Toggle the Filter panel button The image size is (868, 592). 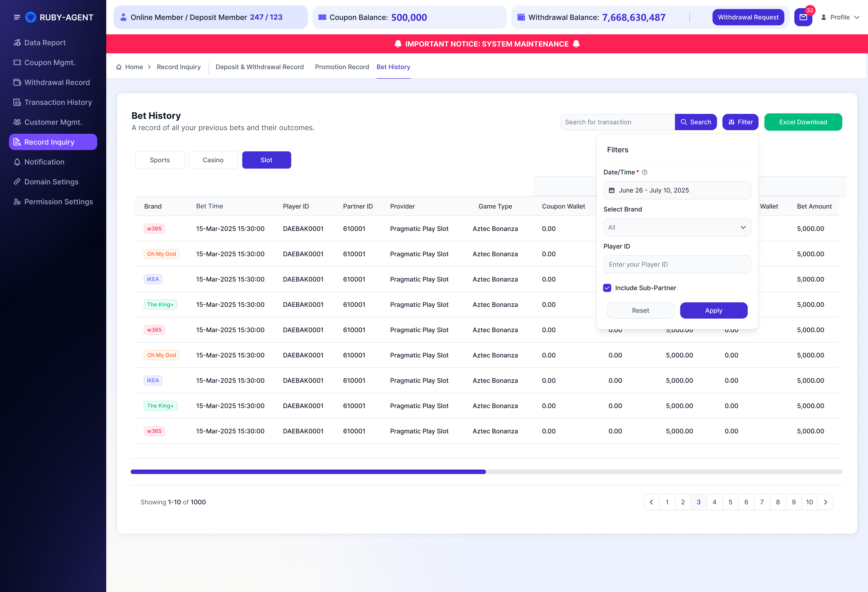(740, 122)
